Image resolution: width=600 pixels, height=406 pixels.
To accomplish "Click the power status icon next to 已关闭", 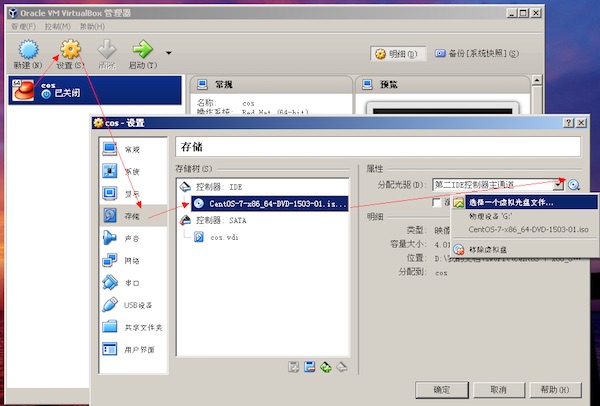I will 46,94.
